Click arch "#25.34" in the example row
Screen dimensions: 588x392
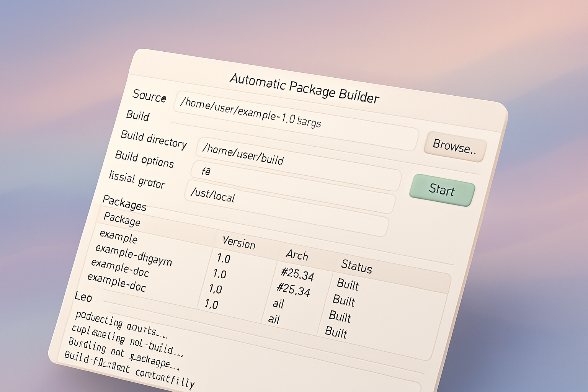pyautogui.click(x=297, y=274)
